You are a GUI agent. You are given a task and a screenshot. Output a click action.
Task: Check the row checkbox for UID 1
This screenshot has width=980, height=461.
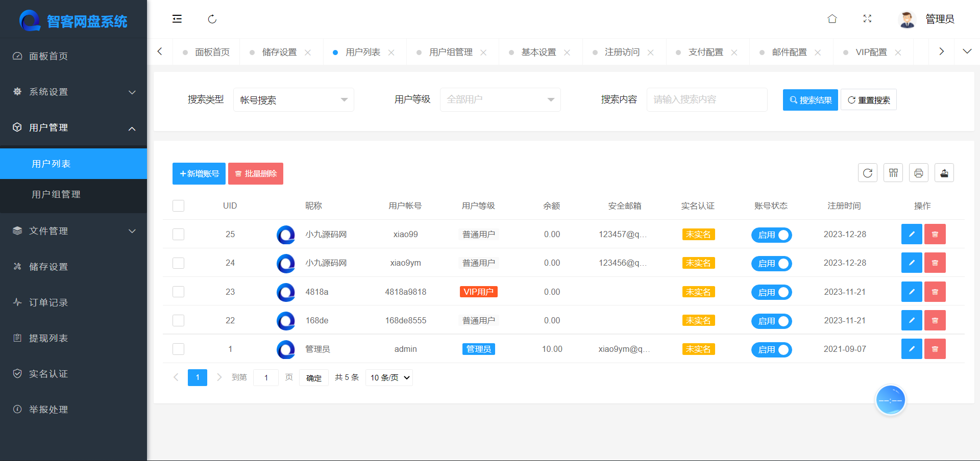coord(178,349)
